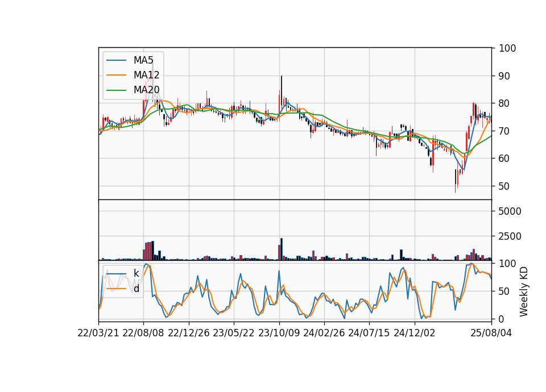The height and width of the screenshot is (392, 546).
Task: Click the volume axis label 2500
Action: [510, 236]
